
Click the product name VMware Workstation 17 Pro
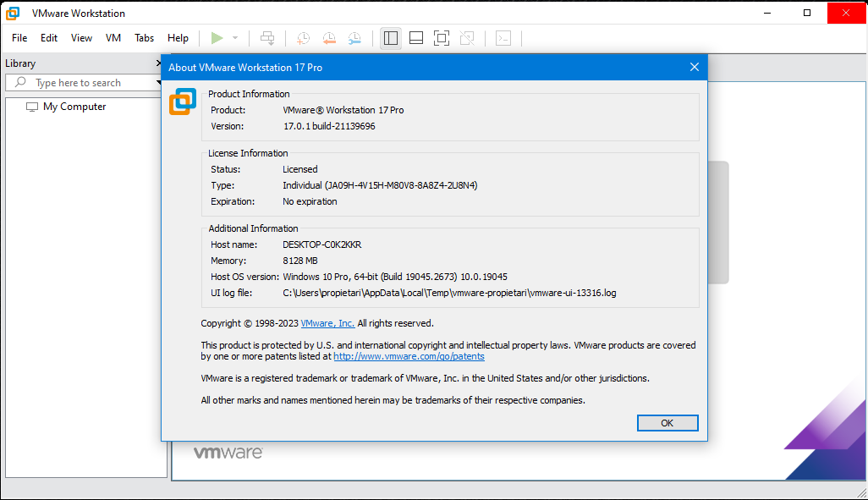(343, 110)
